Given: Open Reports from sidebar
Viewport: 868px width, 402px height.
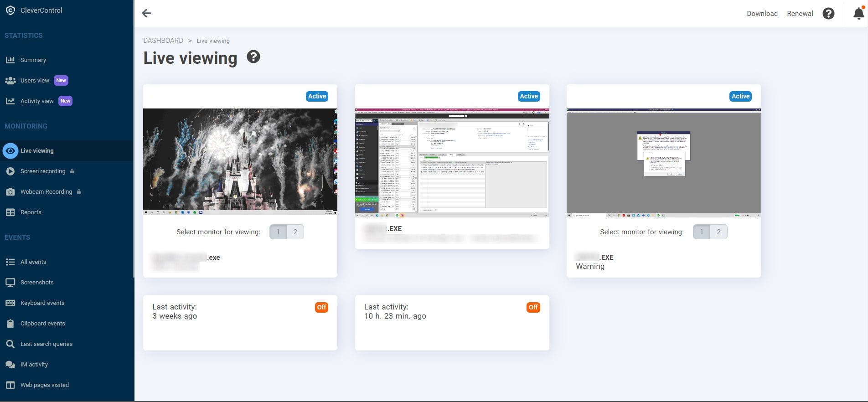Looking at the screenshot, I should click(x=31, y=212).
